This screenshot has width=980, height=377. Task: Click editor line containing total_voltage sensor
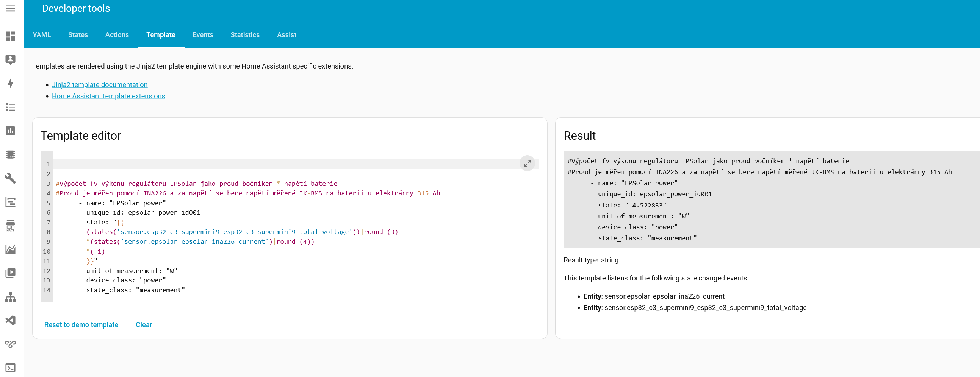[x=242, y=232]
